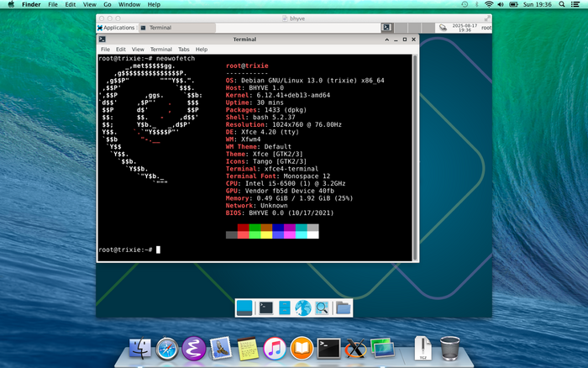This screenshot has width=588, height=368.
Task: Open the battery status menu bar icon
Action: point(513,4)
